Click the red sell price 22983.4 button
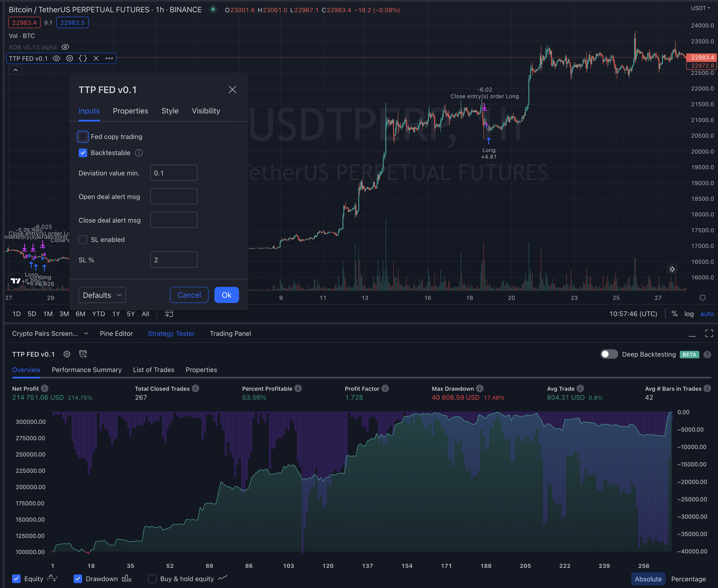The width and height of the screenshot is (718, 588). point(24,23)
